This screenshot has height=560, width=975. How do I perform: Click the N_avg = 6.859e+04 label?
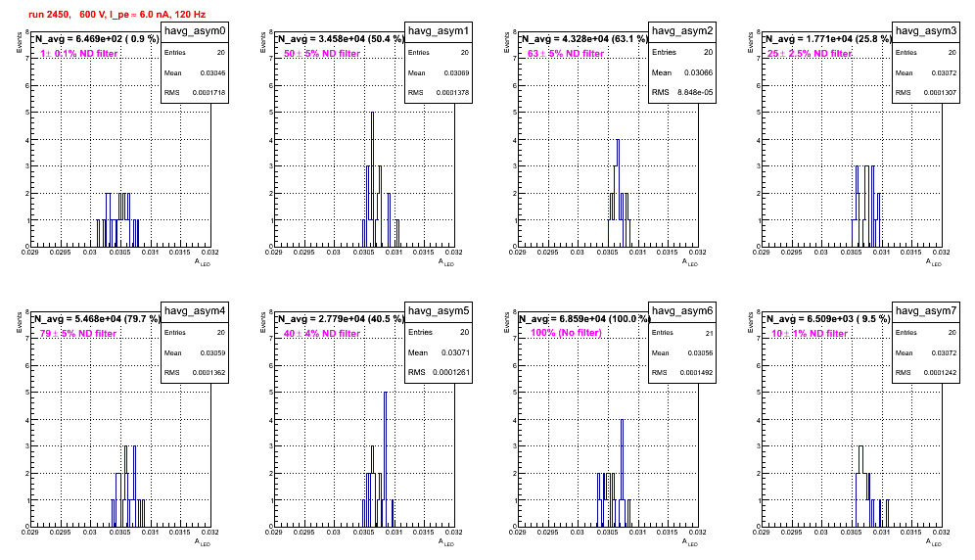tap(584, 319)
